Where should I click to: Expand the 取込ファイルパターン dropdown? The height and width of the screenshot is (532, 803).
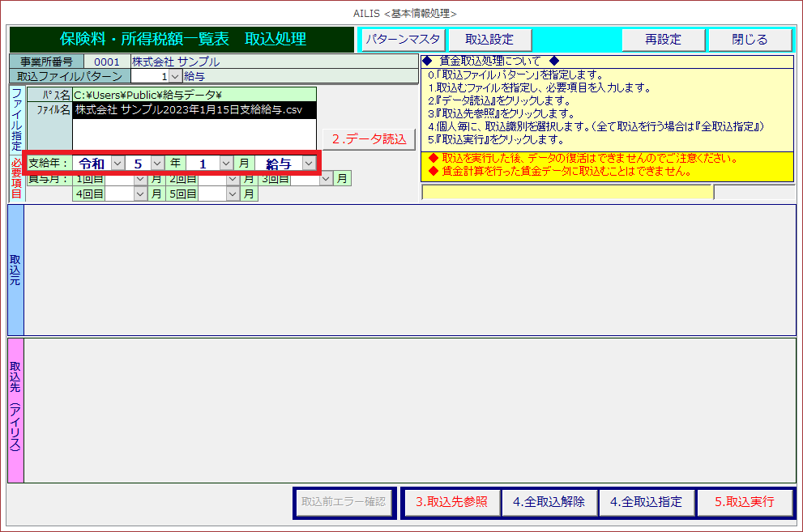coord(175,76)
